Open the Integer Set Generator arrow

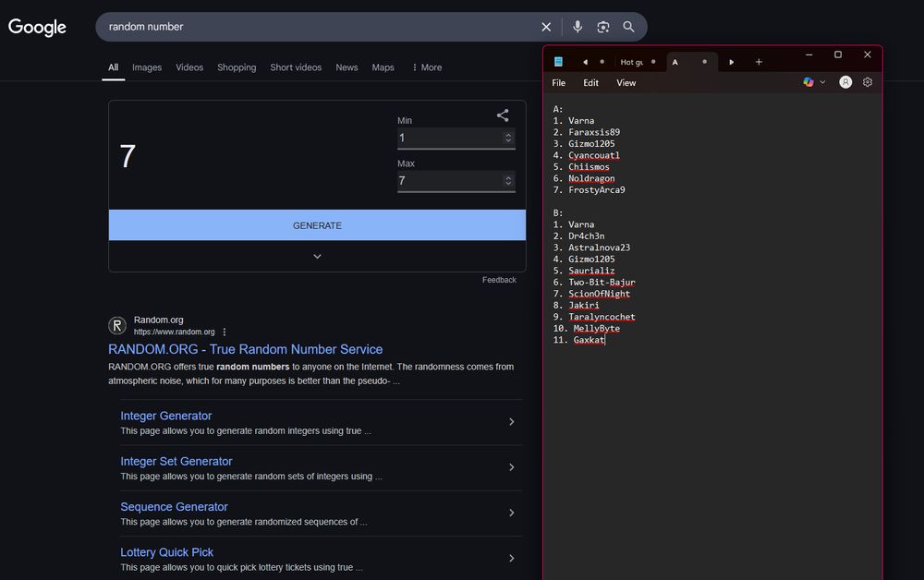[512, 467]
